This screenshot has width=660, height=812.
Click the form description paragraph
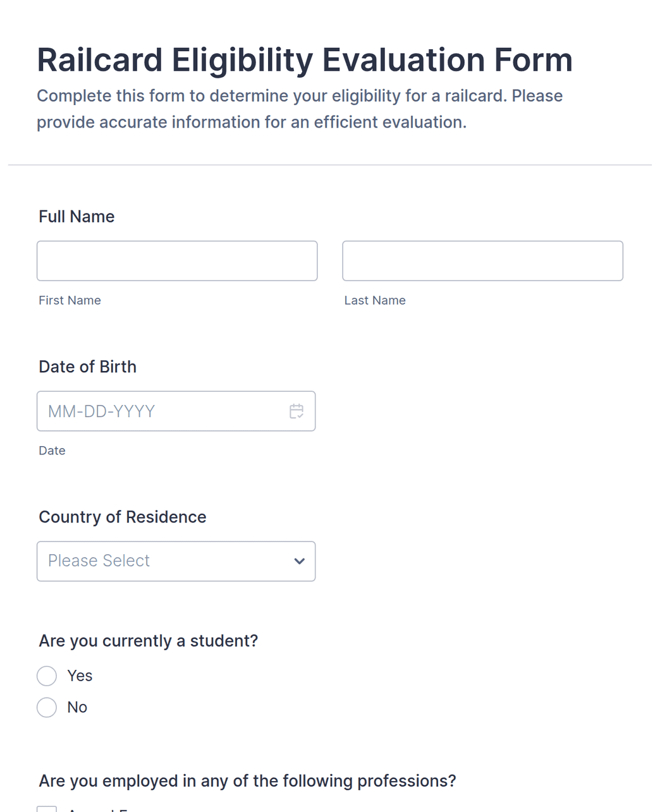click(x=300, y=109)
